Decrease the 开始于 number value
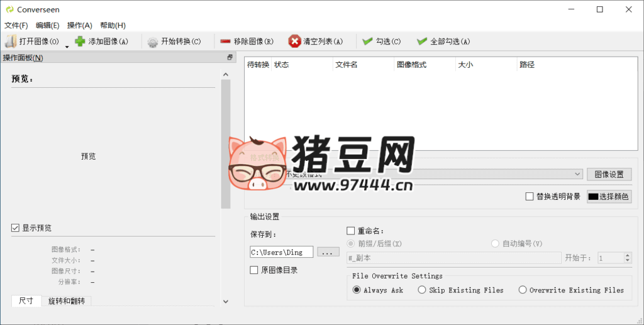The image size is (644, 325). pos(627,261)
